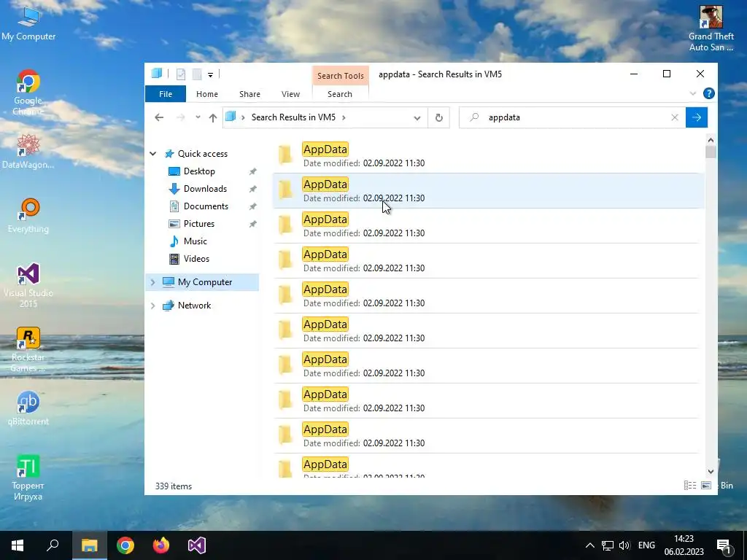
Task: Select the Search Tools contextual tab
Action: click(x=341, y=76)
